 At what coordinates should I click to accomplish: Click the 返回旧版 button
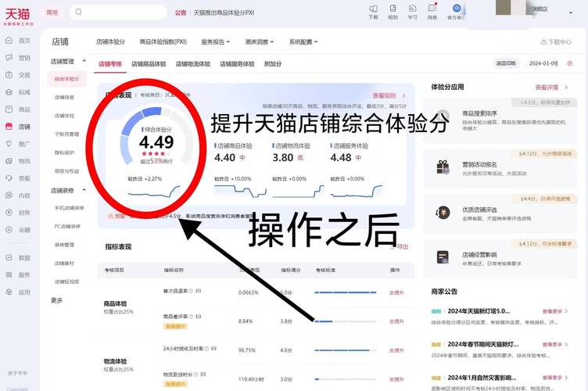coord(506,63)
